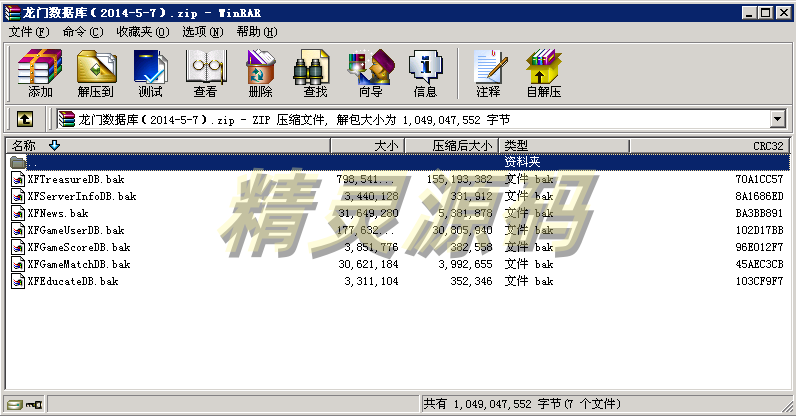Show archive Info (信息) icon
Viewport: 796px width, 416px height.
425,73
